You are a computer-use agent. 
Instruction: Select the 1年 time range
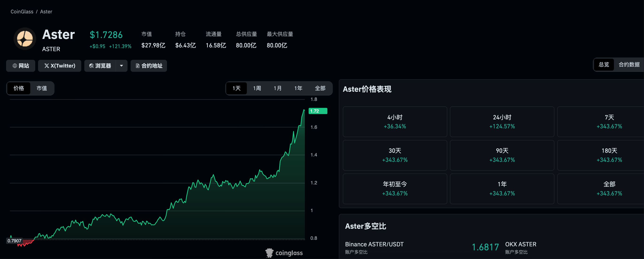[x=298, y=88]
